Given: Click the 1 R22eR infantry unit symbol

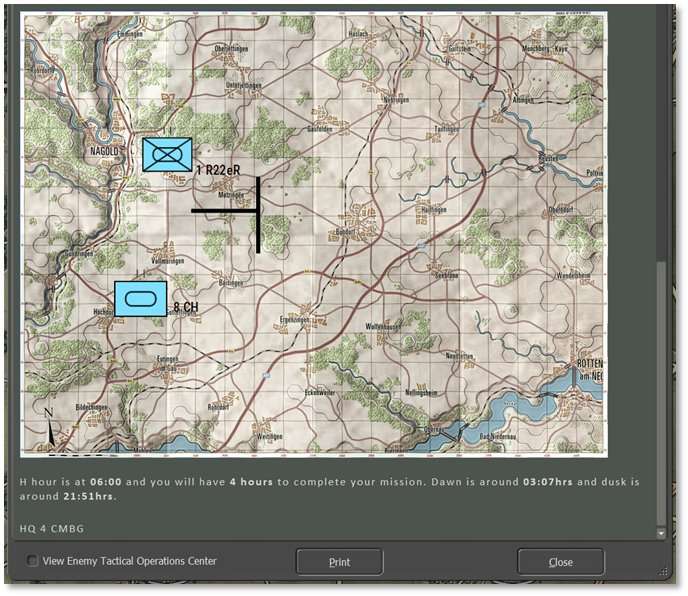Looking at the screenshot, I should tap(166, 155).
